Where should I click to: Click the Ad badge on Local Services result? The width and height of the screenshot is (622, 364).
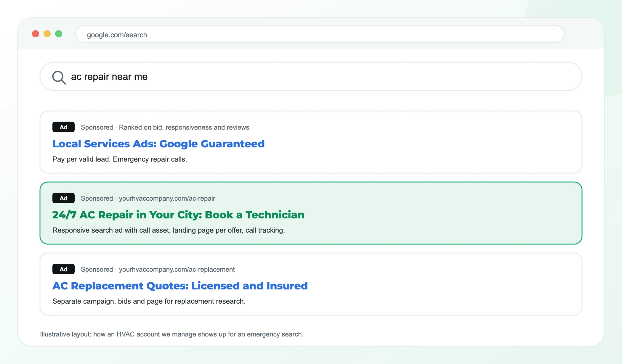coord(63,127)
